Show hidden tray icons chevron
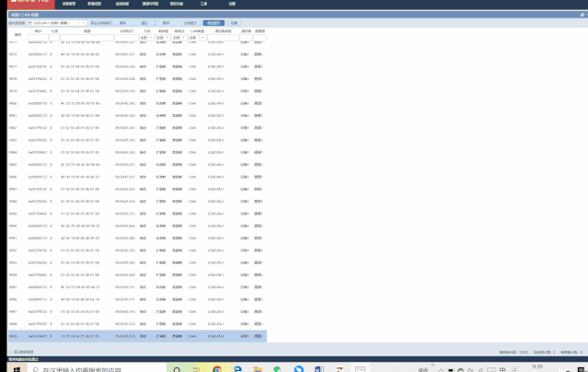 point(441,370)
